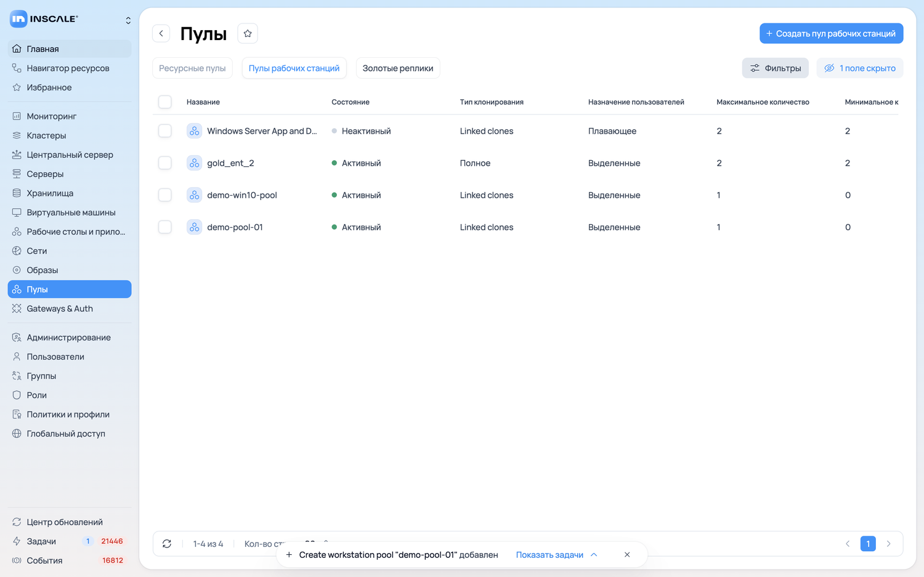Select page 1 in pagination
This screenshot has width=924, height=577.
coord(868,544)
